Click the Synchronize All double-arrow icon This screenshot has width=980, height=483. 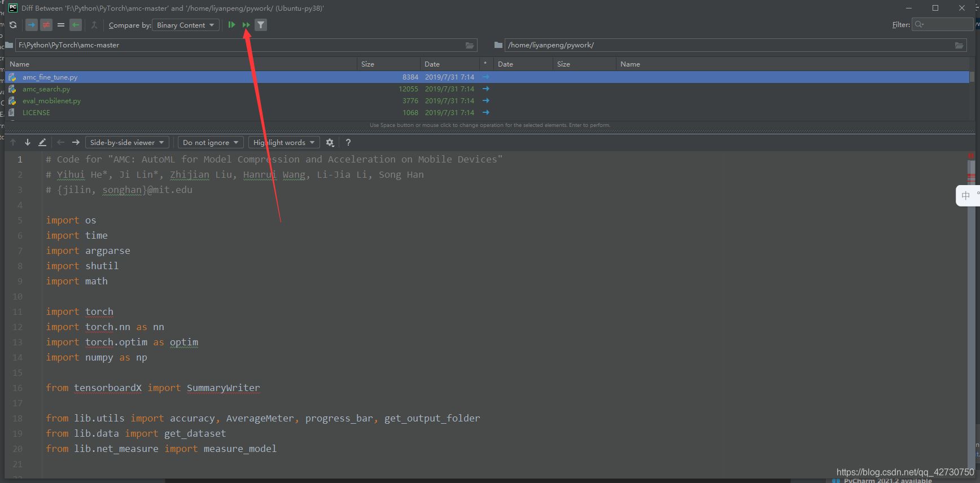coord(246,25)
